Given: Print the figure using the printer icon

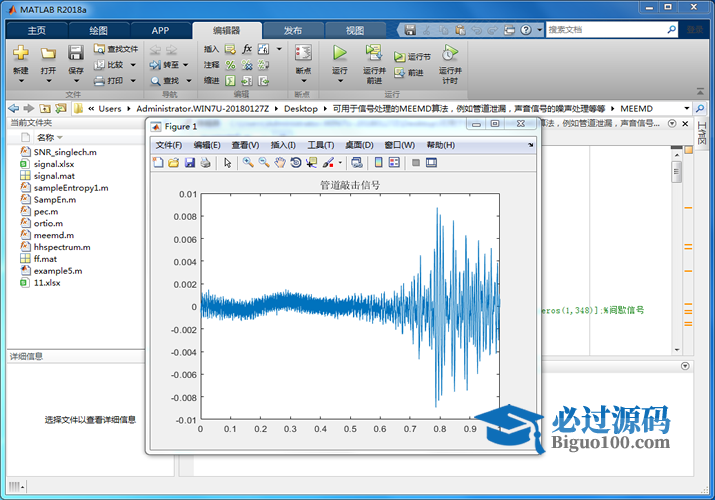Looking at the screenshot, I should [205, 162].
